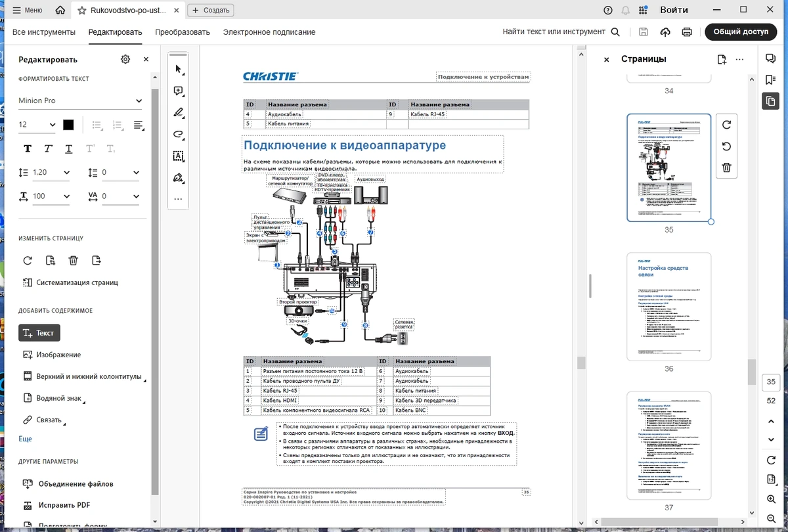Click Найти текст или инструмент search
The height and width of the screenshot is (532, 788).
click(561, 32)
